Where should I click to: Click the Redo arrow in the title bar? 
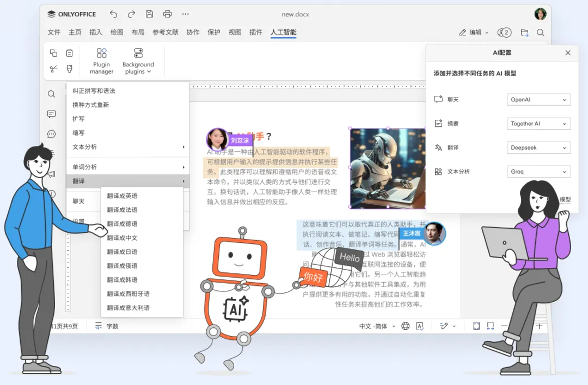[x=131, y=14]
